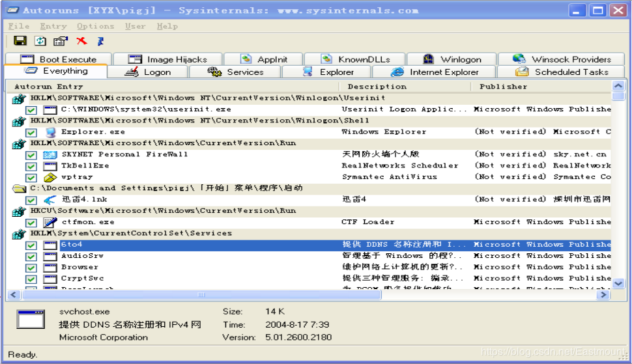The image size is (632, 364).
Task: Uncheck the userinit.exe entry checkbox
Action: coord(31,110)
